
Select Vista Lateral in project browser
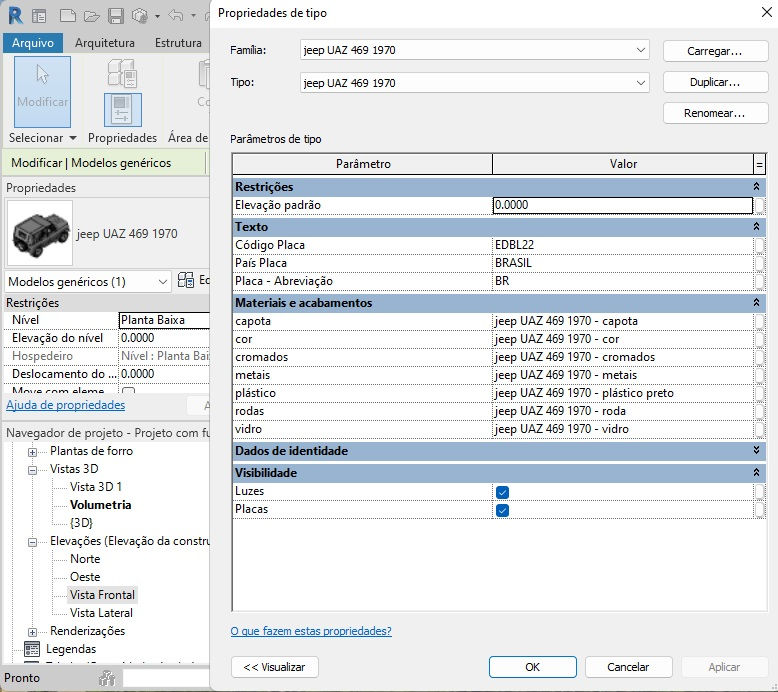tap(101, 613)
